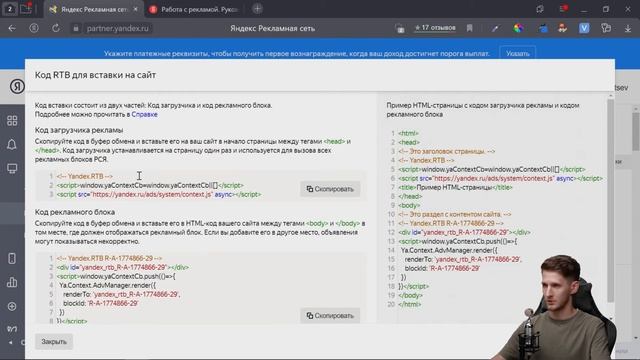Image resolution: width=640 pixels, height=360 pixels.
Task: Reload the page with the refresh icon
Action: coord(56,28)
